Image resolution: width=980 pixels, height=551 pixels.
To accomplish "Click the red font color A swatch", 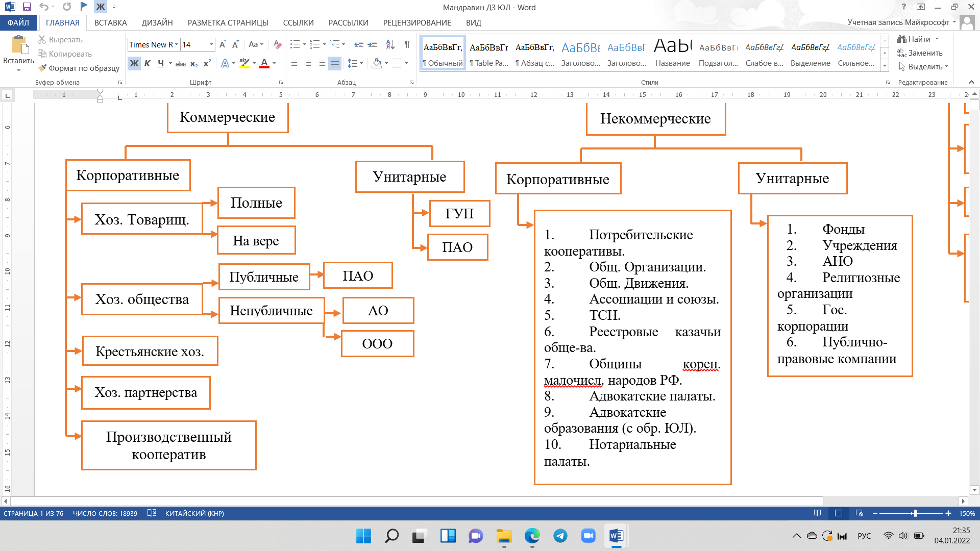I will click(264, 64).
